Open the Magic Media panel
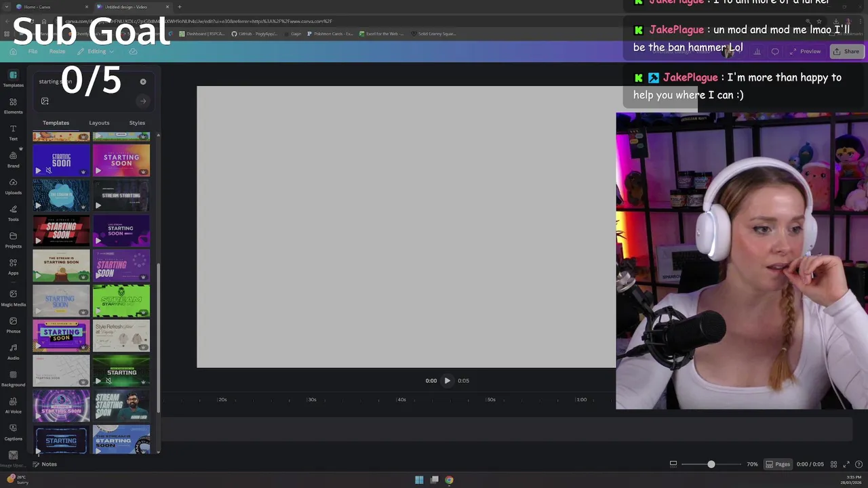This screenshot has width=868, height=488. click(13, 298)
